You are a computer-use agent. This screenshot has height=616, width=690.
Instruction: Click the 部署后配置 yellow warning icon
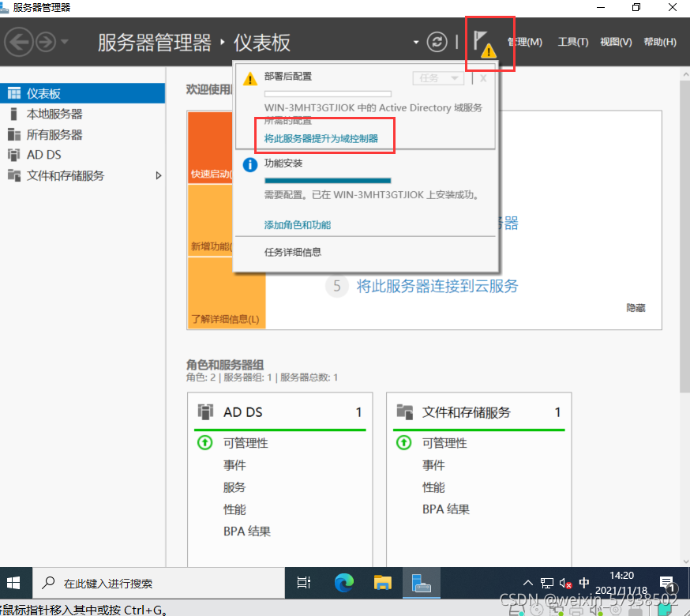[x=250, y=79]
